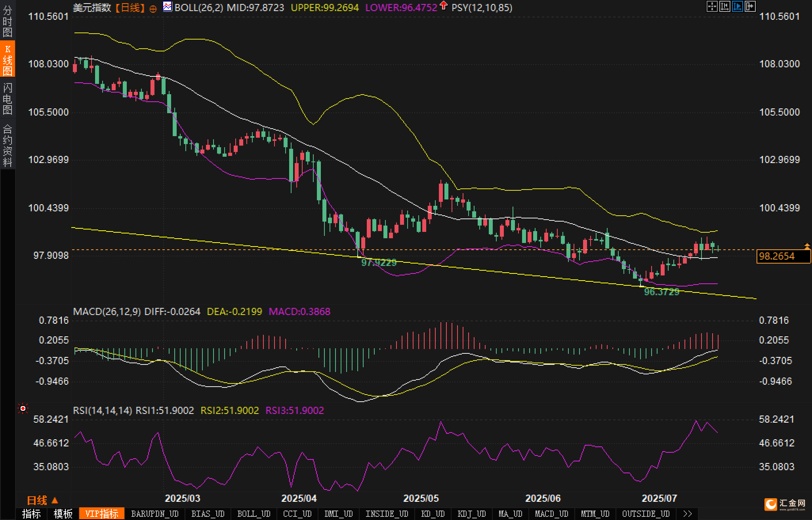Image resolution: width=812 pixels, height=520 pixels.
Task: Apply the MA_UD indicator
Action: click(511, 514)
